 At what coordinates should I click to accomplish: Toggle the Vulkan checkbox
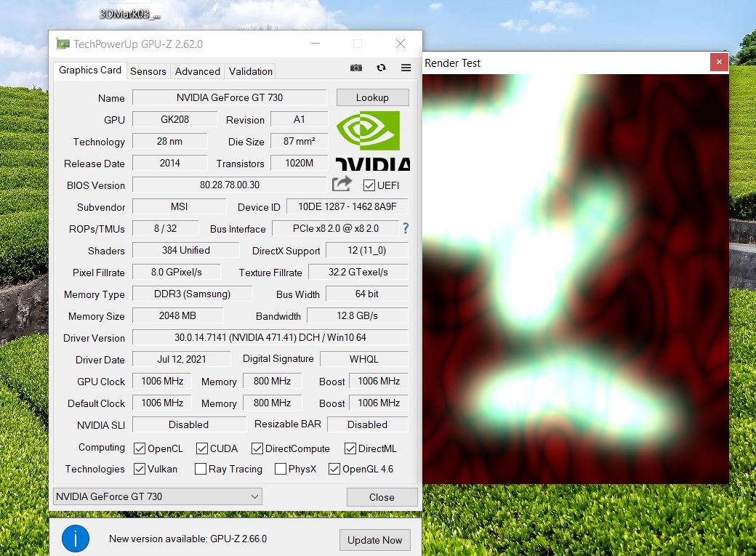click(140, 469)
